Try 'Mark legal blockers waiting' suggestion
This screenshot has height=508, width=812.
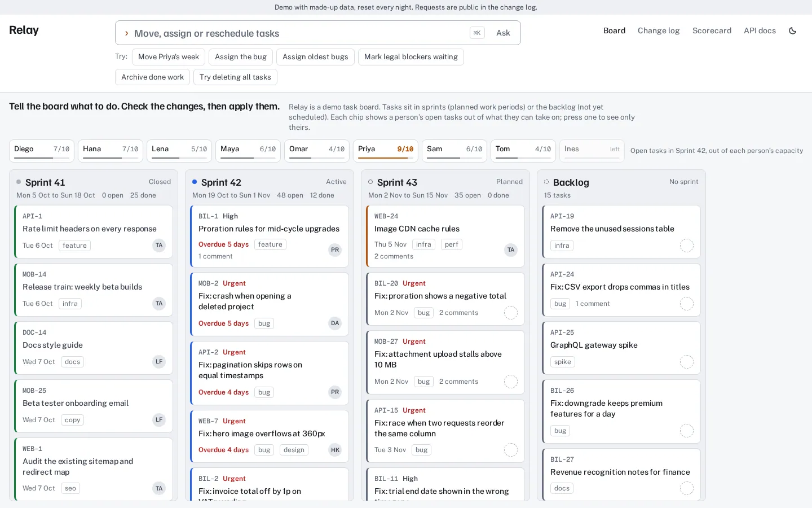point(411,57)
